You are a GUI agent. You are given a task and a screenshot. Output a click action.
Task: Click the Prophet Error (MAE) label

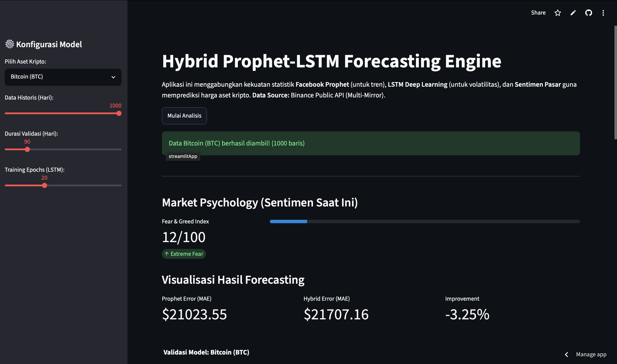[186, 299]
